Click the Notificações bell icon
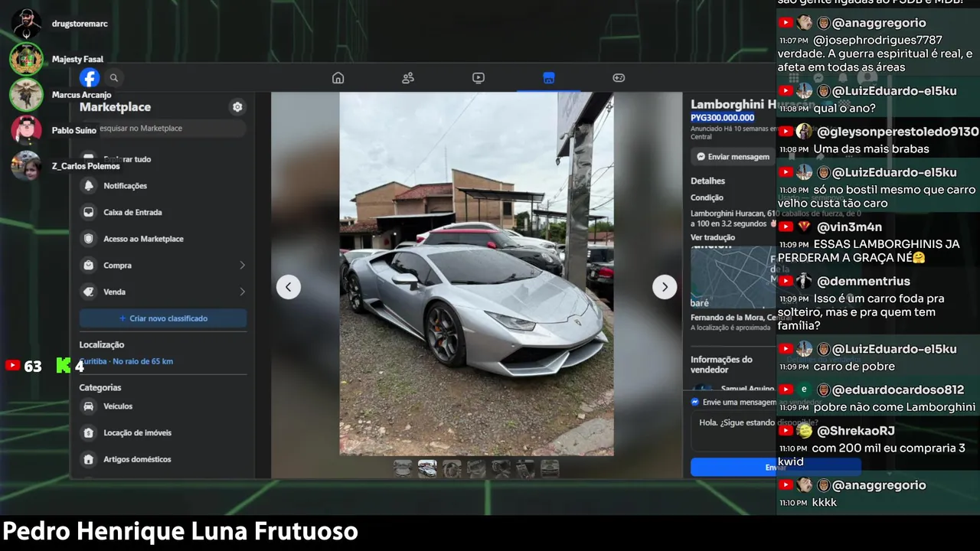The image size is (980, 551). pyautogui.click(x=89, y=186)
